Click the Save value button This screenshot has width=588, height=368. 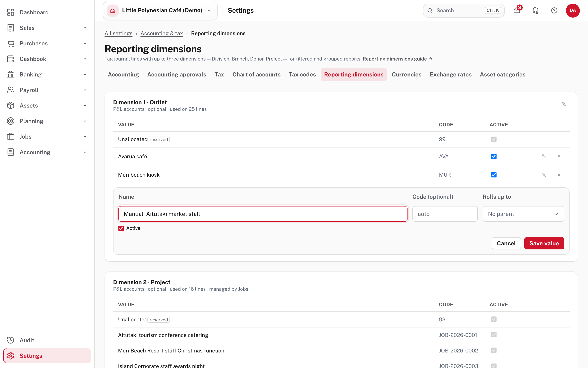point(544,243)
